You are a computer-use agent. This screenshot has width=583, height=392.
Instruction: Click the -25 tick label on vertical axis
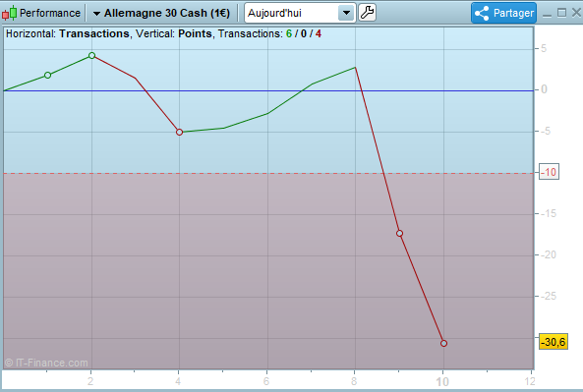click(x=549, y=296)
